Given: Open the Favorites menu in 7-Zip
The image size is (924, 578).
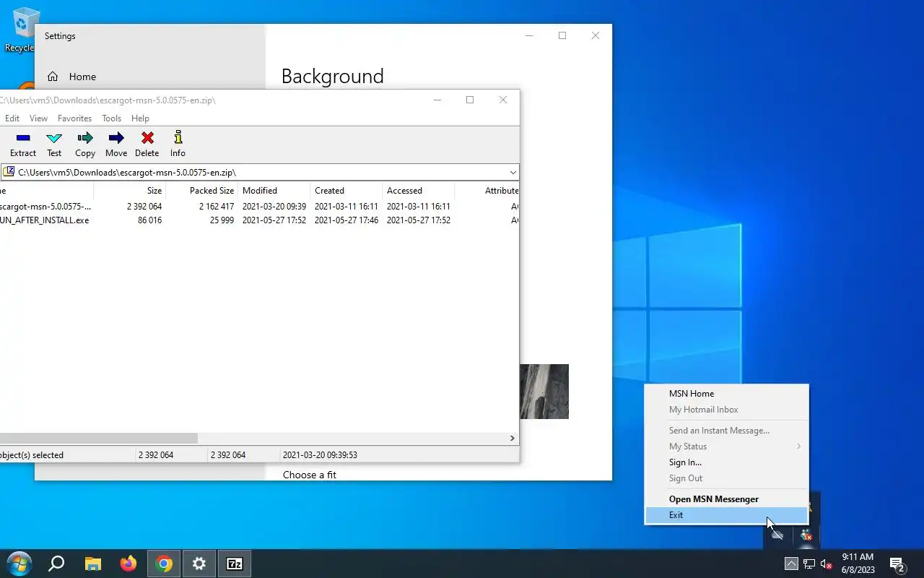Looking at the screenshot, I should pyautogui.click(x=74, y=118).
